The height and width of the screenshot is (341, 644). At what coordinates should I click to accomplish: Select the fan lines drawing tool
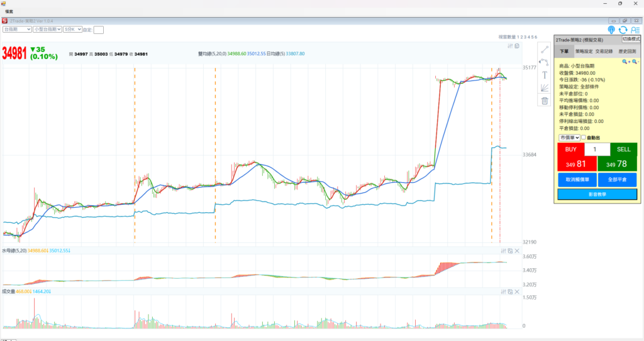545,88
